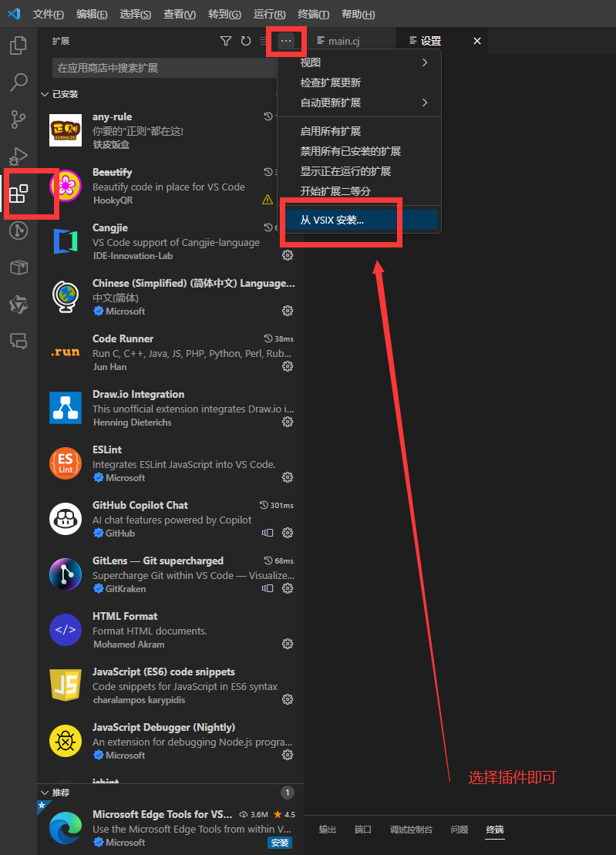This screenshot has height=855, width=616.
Task: Open the 选择(S) menu
Action: (x=135, y=14)
